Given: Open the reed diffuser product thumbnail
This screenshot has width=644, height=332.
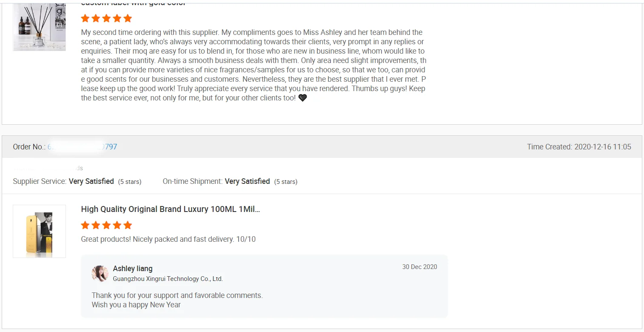Looking at the screenshot, I should (39, 27).
